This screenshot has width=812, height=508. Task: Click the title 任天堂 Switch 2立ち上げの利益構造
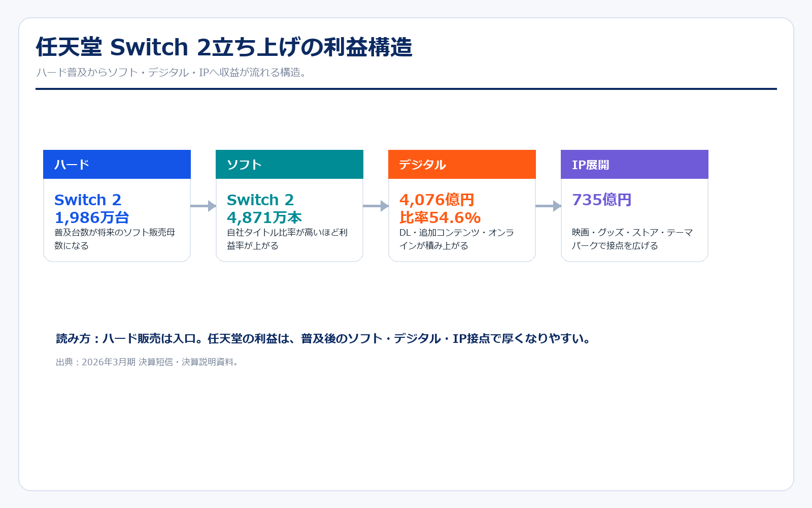point(224,47)
